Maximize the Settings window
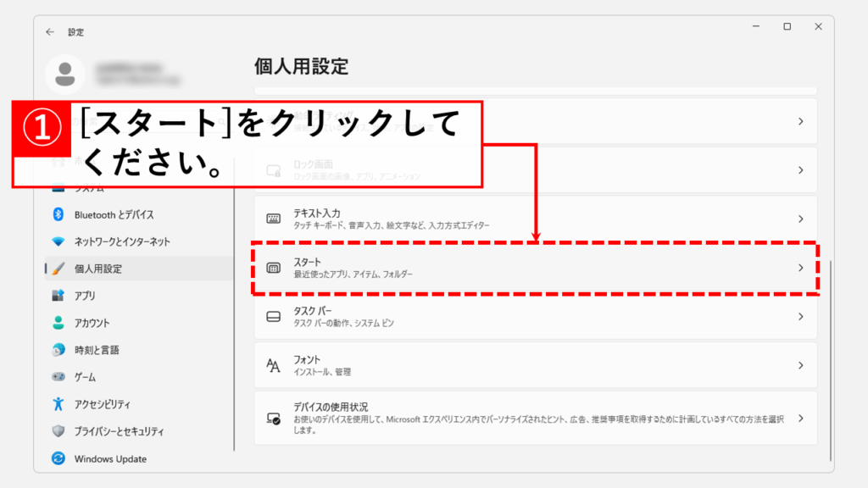Image resolution: width=868 pixels, height=488 pixels. [787, 26]
